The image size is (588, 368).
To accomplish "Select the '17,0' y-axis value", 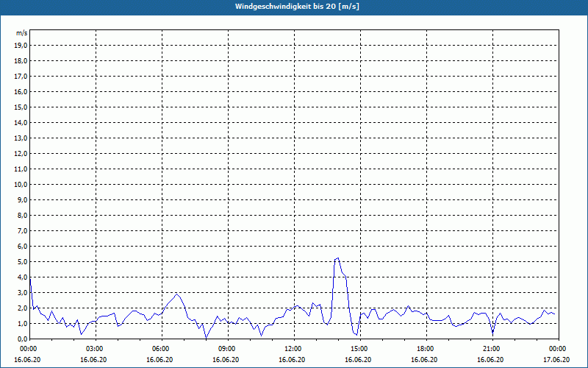I will [x=21, y=77].
